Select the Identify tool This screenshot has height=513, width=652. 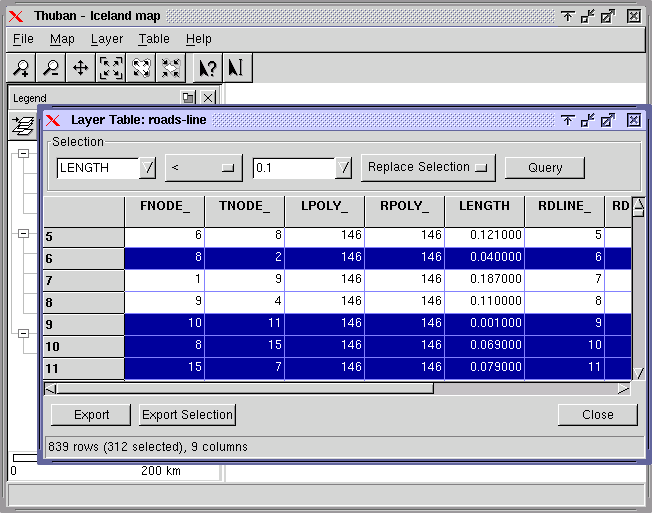(x=208, y=68)
